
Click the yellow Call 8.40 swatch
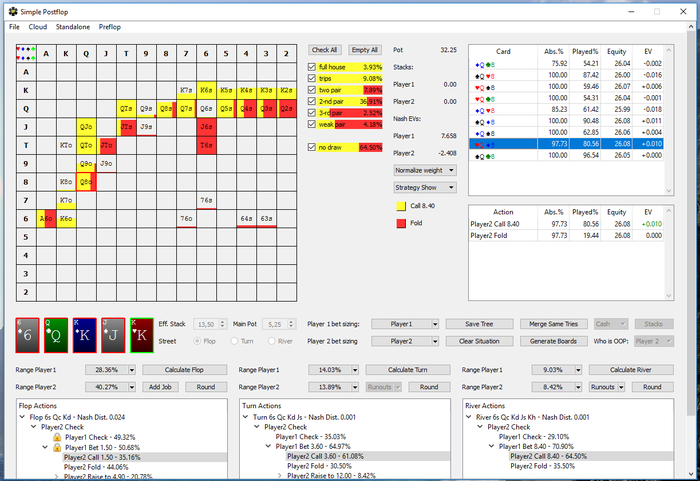coord(401,206)
